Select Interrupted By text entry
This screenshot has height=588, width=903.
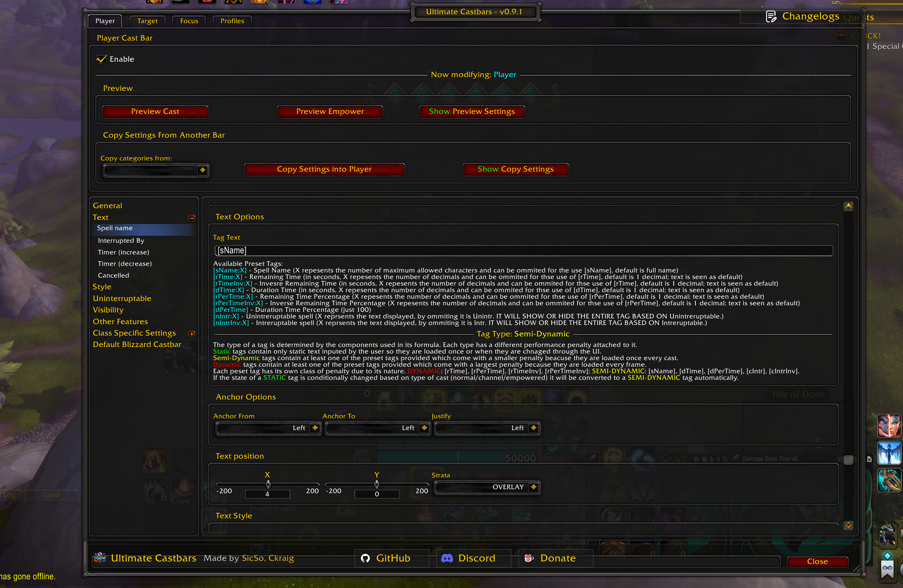(121, 241)
